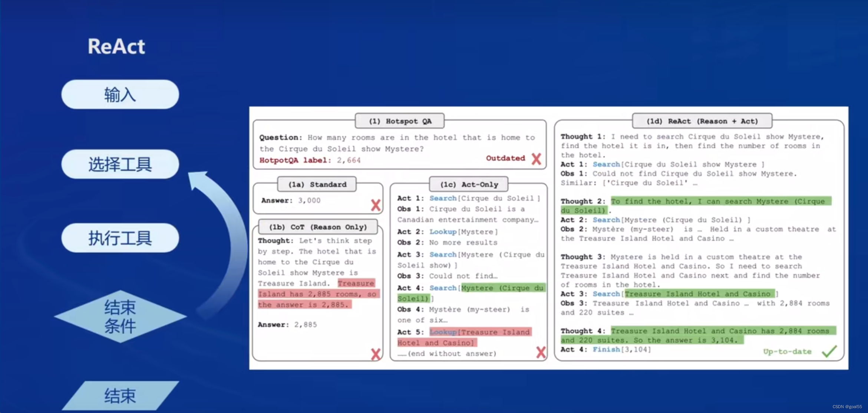Screen dimensions: 868x413
Task: Click the (1c) Act-Only header
Action: point(469,184)
